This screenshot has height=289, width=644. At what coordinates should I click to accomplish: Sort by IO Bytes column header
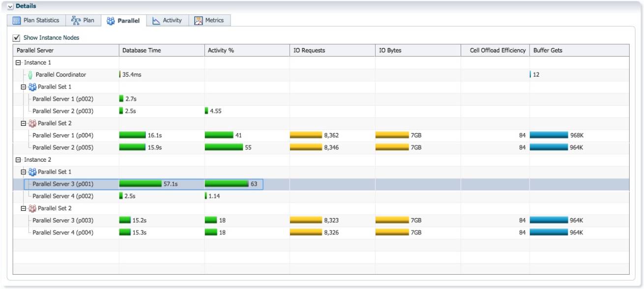click(418, 51)
